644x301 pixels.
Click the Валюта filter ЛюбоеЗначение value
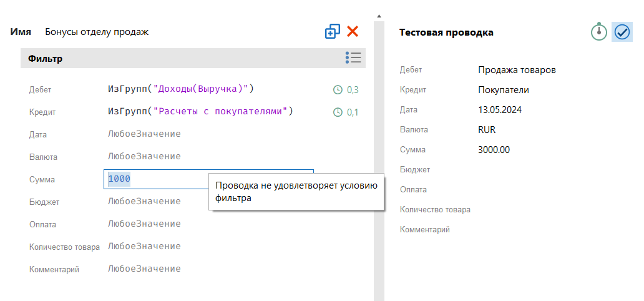pyautogui.click(x=144, y=156)
